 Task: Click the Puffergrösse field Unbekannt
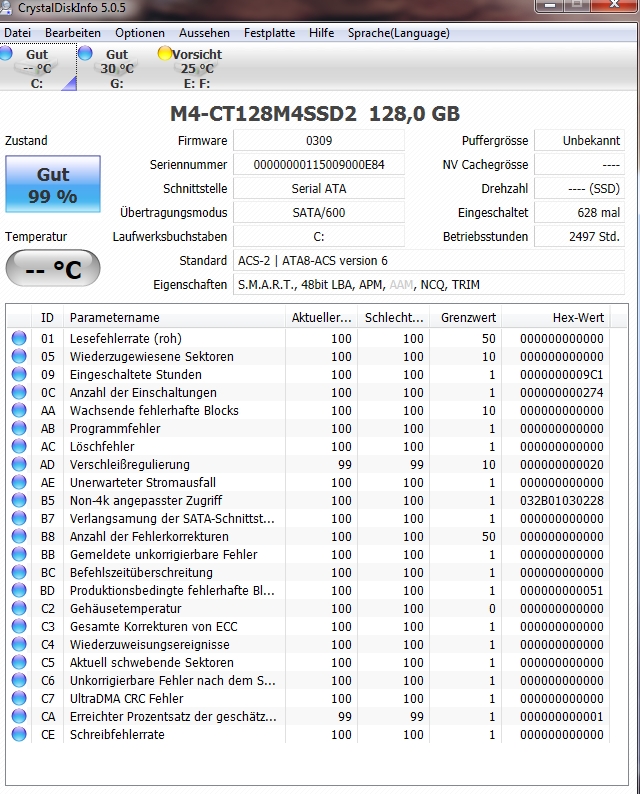pos(579,140)
